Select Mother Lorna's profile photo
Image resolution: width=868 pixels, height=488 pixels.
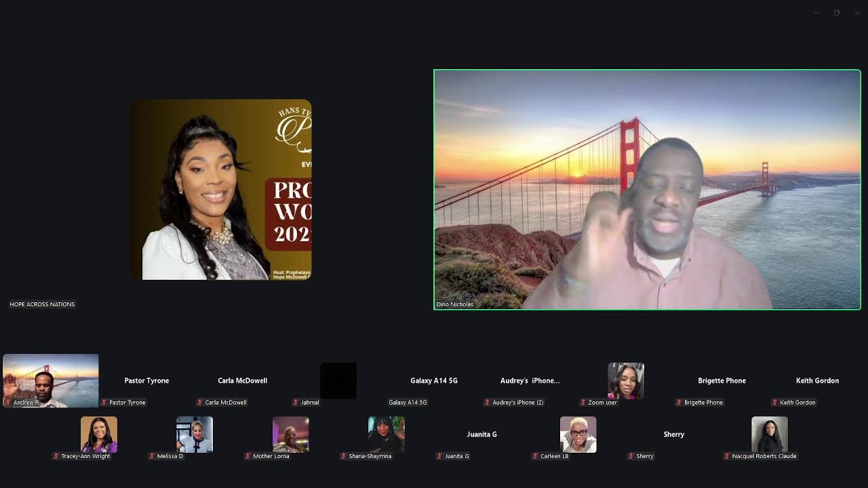pos(291,434)
